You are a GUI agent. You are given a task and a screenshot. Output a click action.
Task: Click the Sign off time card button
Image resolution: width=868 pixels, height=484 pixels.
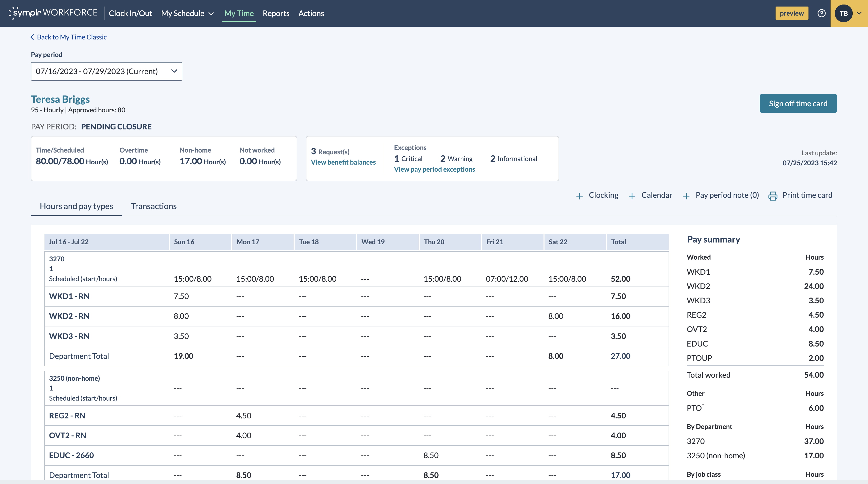(x=798, y=104)
